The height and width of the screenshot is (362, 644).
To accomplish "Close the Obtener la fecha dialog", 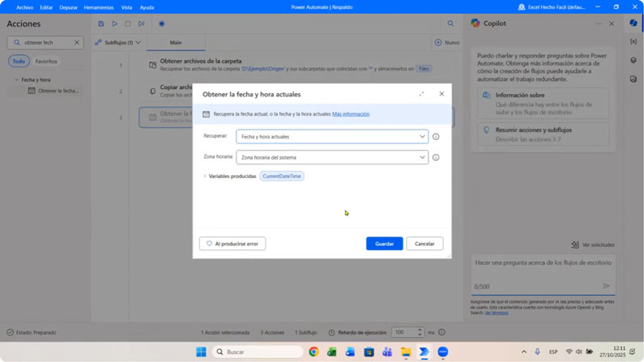I will point(441,94).
